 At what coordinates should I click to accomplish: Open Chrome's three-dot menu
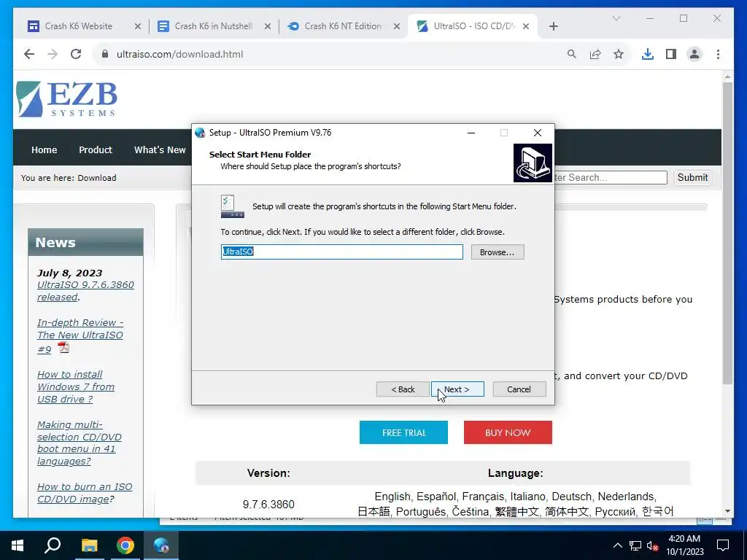tap(718, 54)
